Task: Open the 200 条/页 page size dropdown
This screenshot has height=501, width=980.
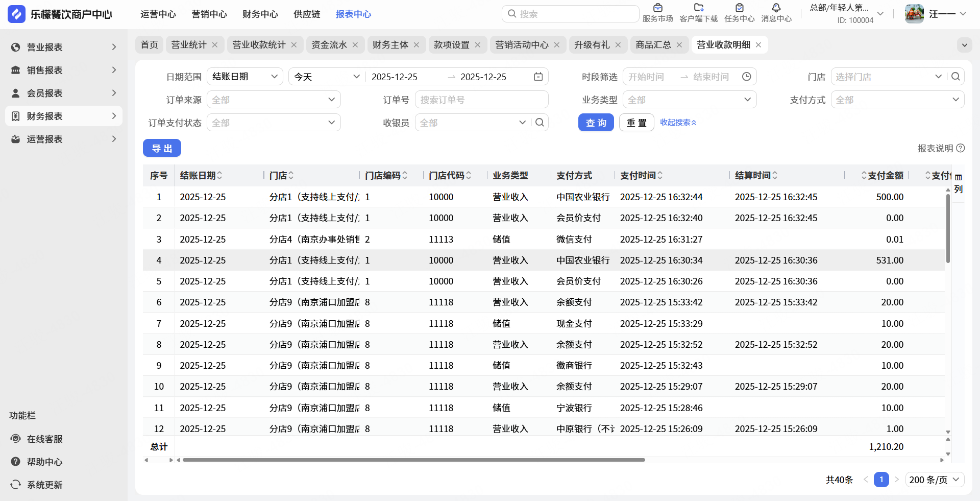Action: [935, 480]
